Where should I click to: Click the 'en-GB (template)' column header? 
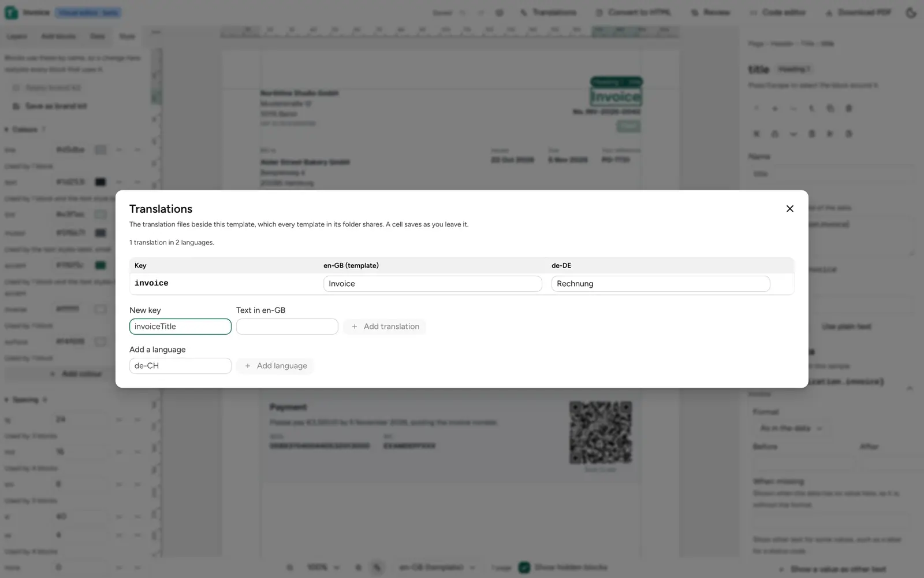click(351, 265)
